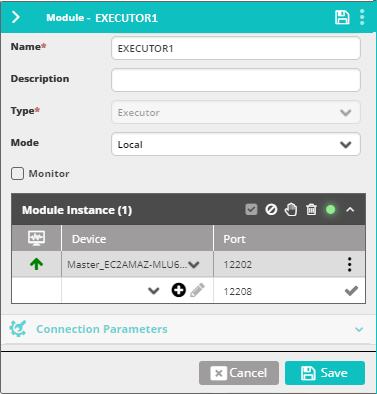Open the three-dot menu for port 12202 row
Screen dimensions: 377x394
(x=349, y=264)
